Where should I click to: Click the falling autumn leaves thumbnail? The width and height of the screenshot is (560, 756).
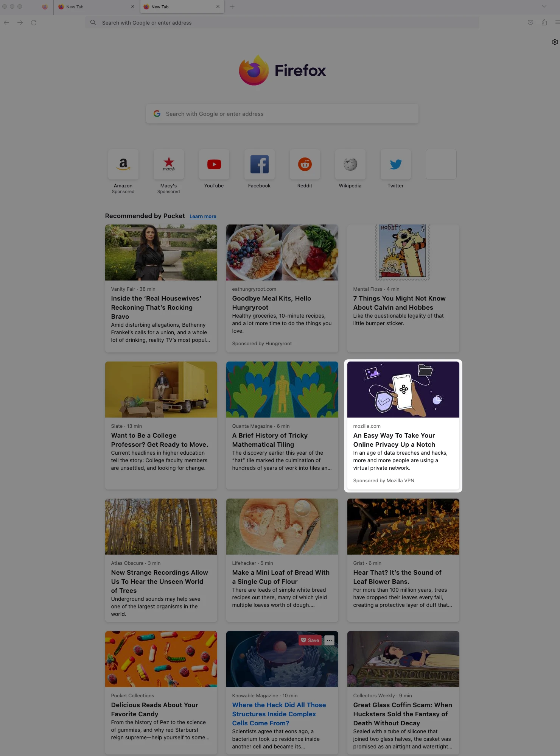point(403,527)
